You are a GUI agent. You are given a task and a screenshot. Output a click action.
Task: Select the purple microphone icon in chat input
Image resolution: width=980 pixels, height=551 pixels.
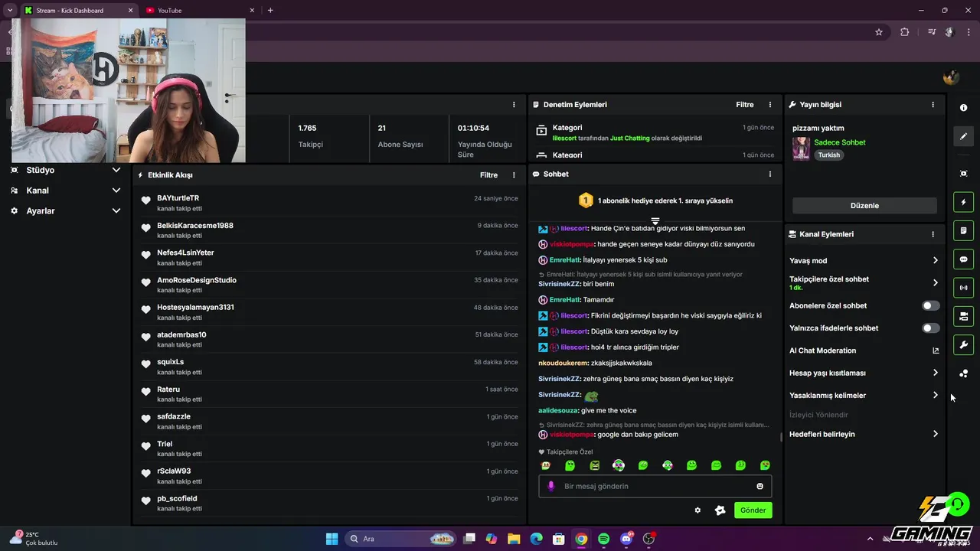tap(551, 486)
